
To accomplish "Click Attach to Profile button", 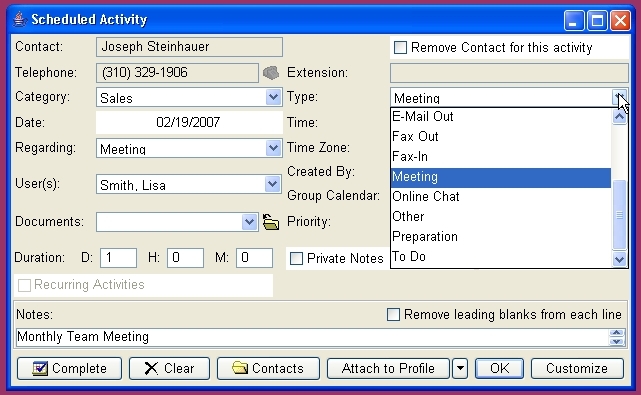I will tap(388, 368).
